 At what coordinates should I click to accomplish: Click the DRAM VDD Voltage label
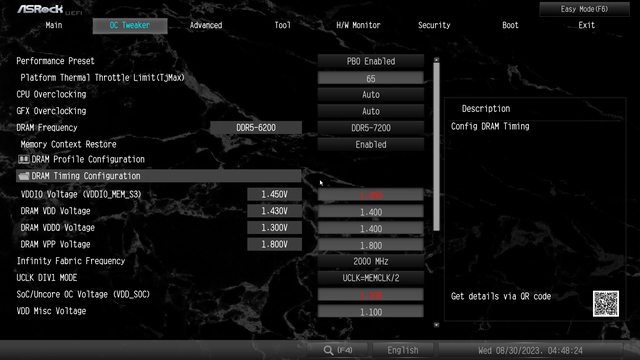click(56, 211)
